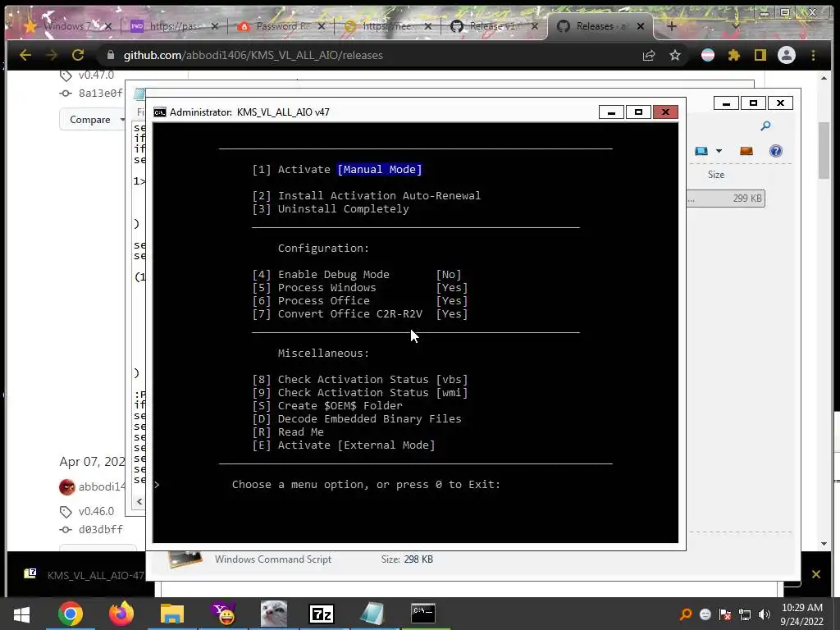
Task: Expand the view options dropdown arrow
Action: tap(719, 151)
